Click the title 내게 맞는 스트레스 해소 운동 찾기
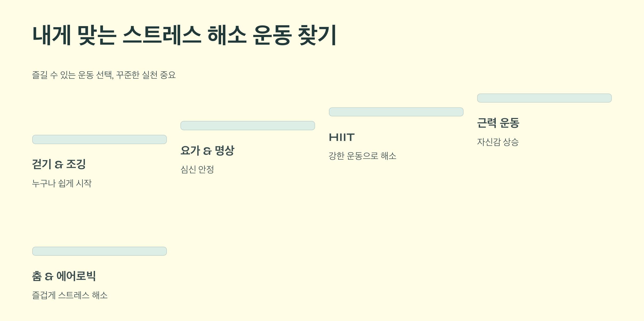 [x=184, y=35]
